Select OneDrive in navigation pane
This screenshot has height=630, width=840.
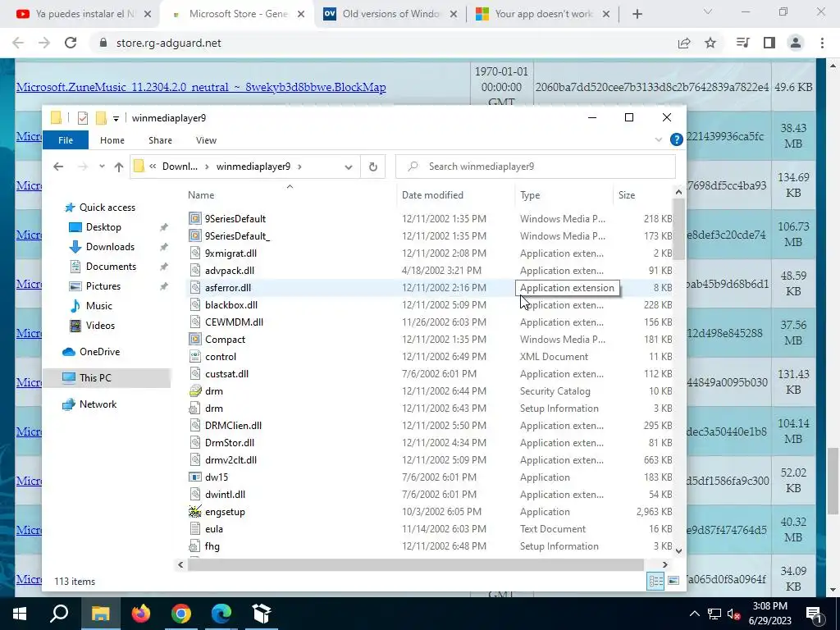pyautogui.click(x=99, y=351)
